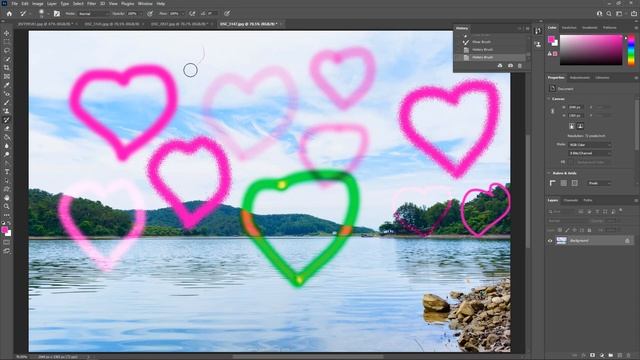The image size is (640, 360).
Task: Toggle link between canvas width and height
Action: pos(552,111)
